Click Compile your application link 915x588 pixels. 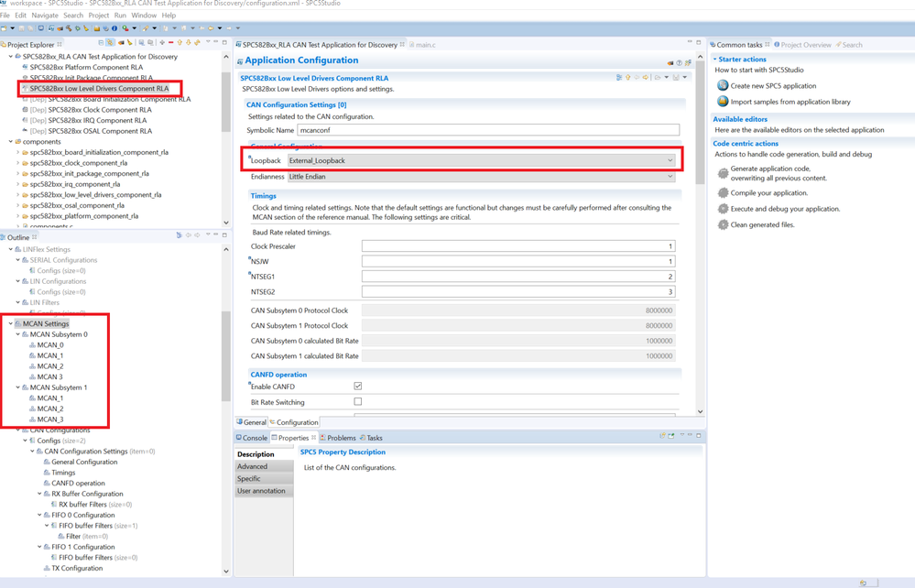(x=769, y=192)
